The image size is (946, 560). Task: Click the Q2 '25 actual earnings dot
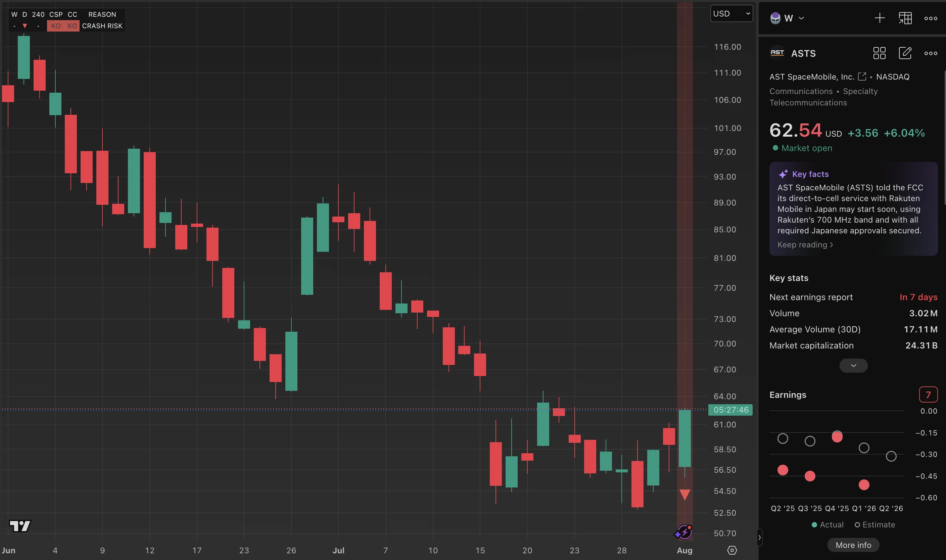click(783, 470)
